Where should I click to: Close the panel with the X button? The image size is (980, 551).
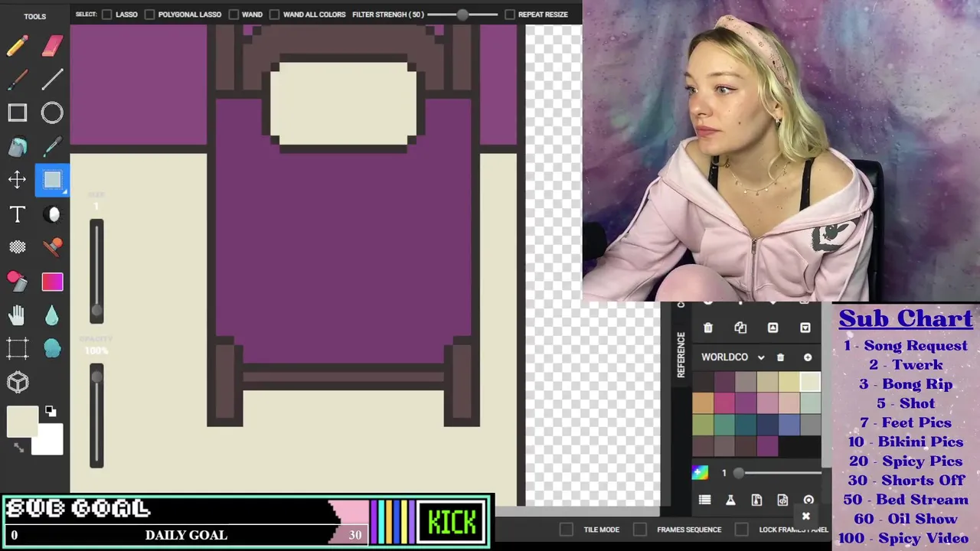click(x=805, y=517)
